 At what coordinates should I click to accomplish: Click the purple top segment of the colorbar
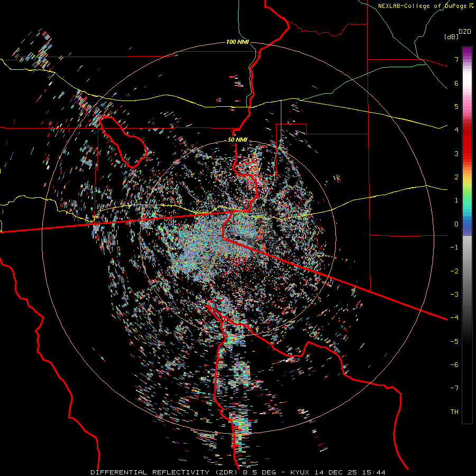(x=467, y=51)
